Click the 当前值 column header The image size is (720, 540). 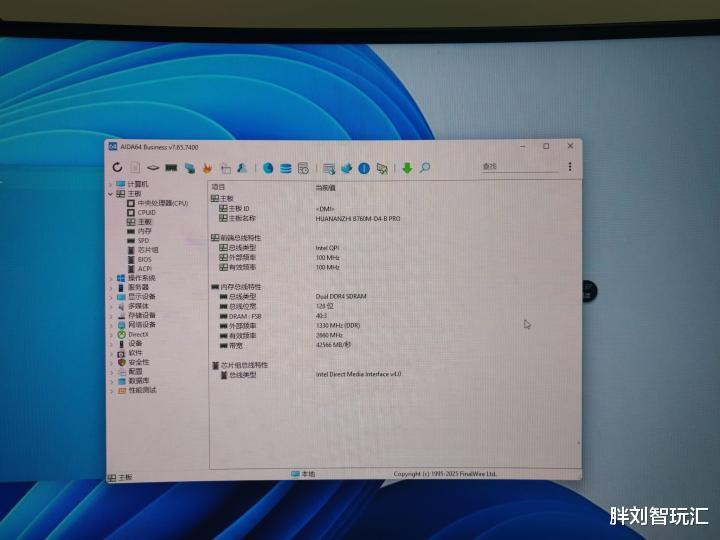coord(326,188)
